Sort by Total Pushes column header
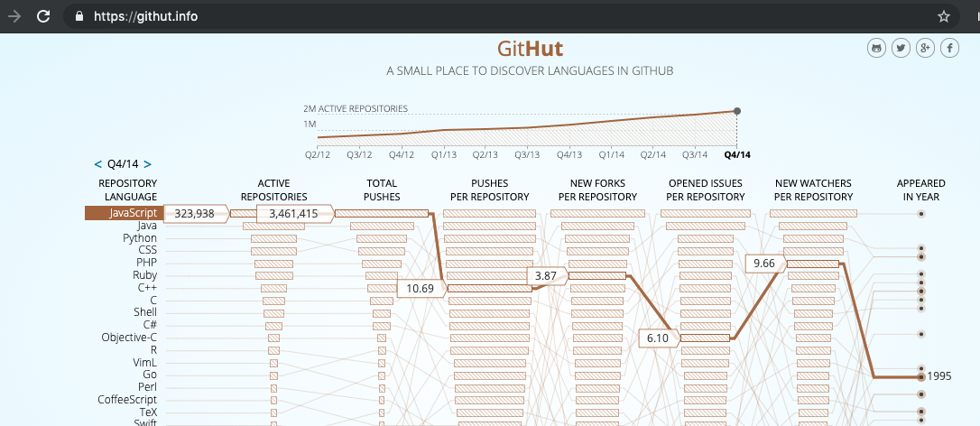Screen dimensions: 980x426 tap(381, 190)
